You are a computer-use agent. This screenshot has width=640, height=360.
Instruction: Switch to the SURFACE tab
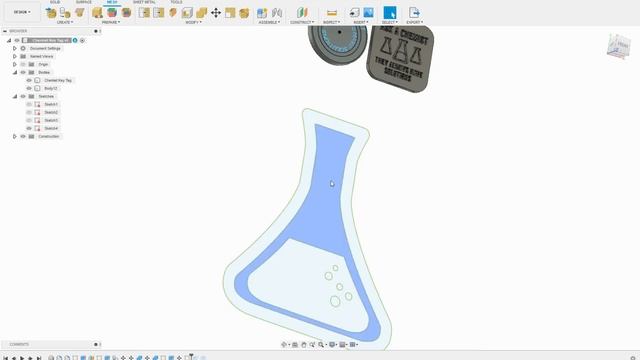84,2
